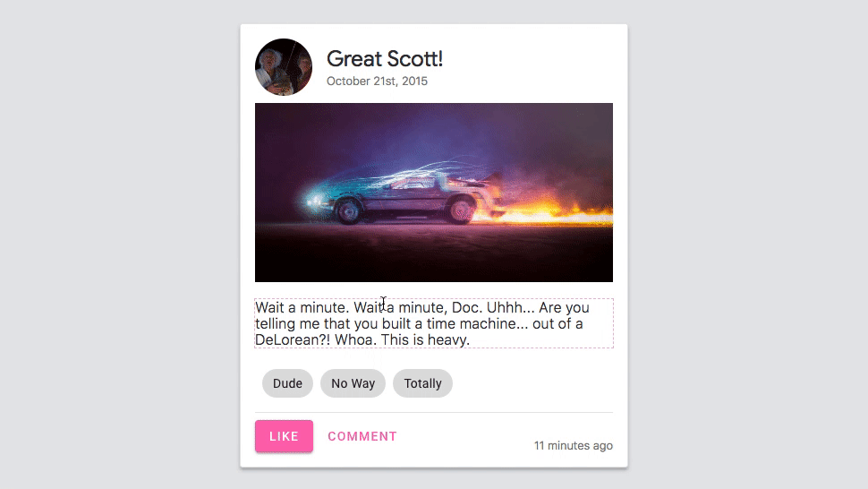
Task: Click the October 21st, 2015 date
Action: [377, 81]
